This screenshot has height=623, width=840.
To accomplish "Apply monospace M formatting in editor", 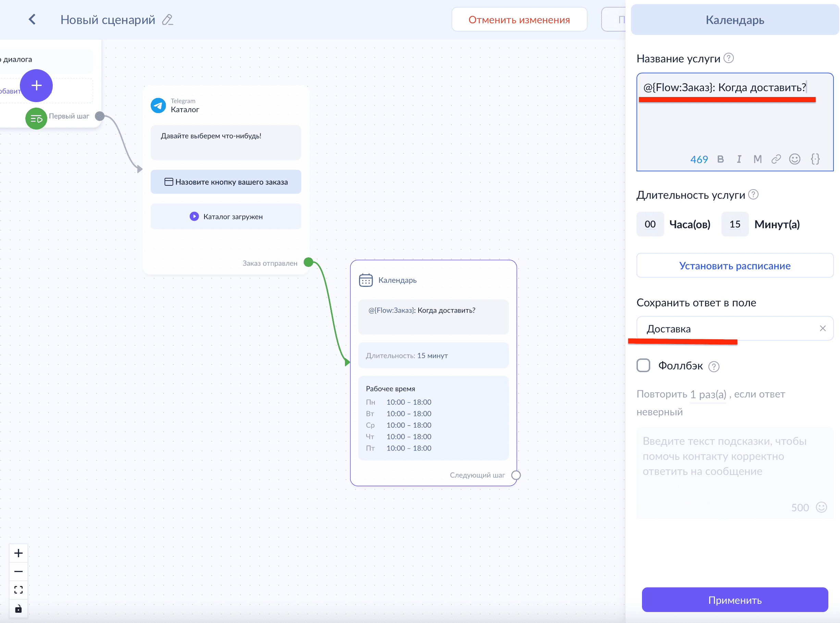I will coord(757,159).
